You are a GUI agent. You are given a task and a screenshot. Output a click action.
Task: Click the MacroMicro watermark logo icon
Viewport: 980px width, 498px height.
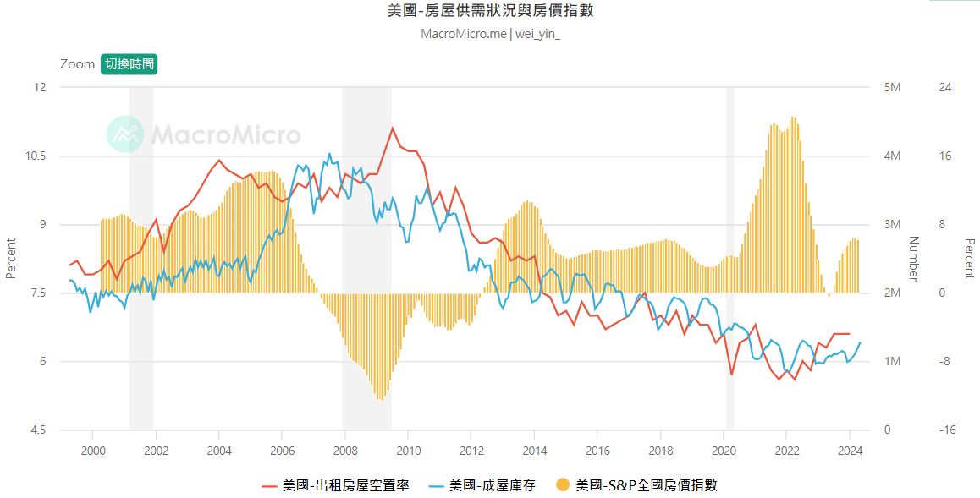click(x=124, y=134)
